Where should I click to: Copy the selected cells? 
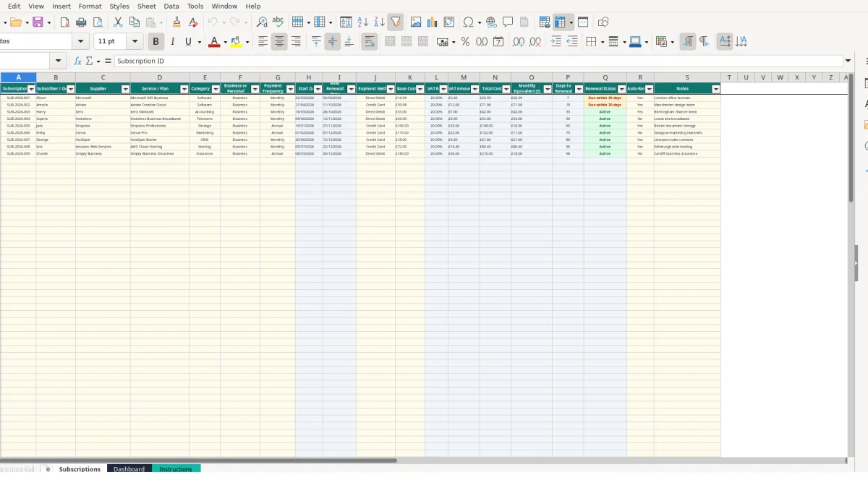134,22
